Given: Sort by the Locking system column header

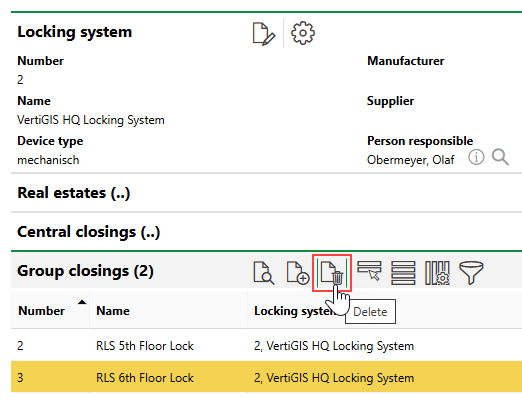Looking at the screenshot, I should coord(295,311).
